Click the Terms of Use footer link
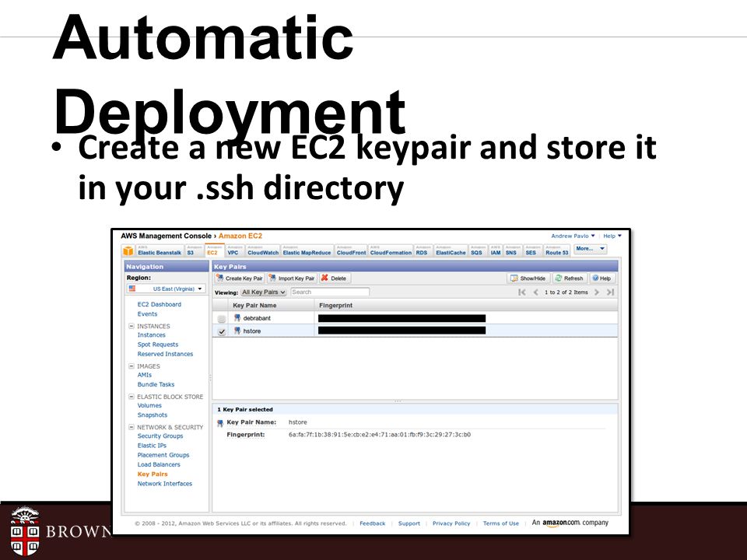The height and width of the screenshot is (560, 747). (500, 523)
